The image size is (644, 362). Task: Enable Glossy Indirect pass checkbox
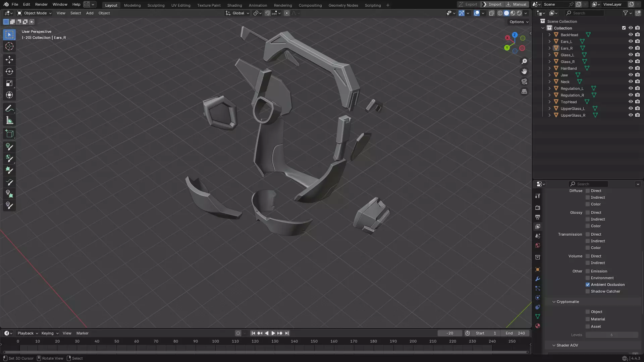588,219
